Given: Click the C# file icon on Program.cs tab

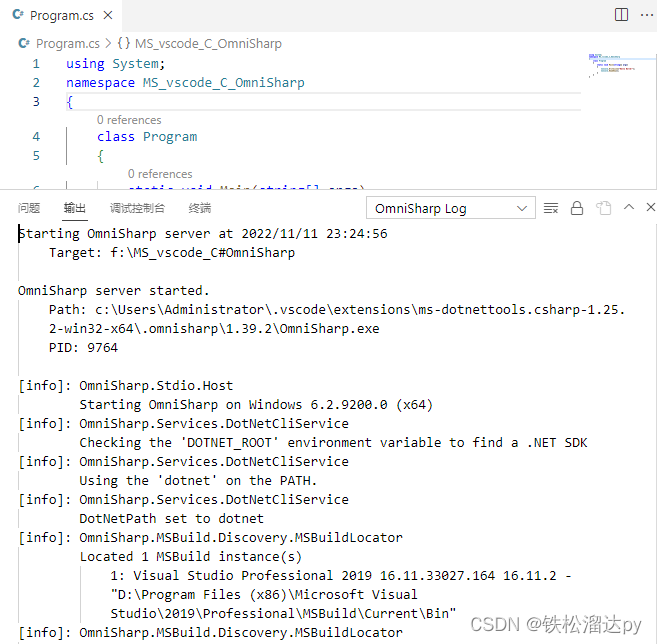Looking at the screenshot, I should pyautogui.click(x=18, y=15).
